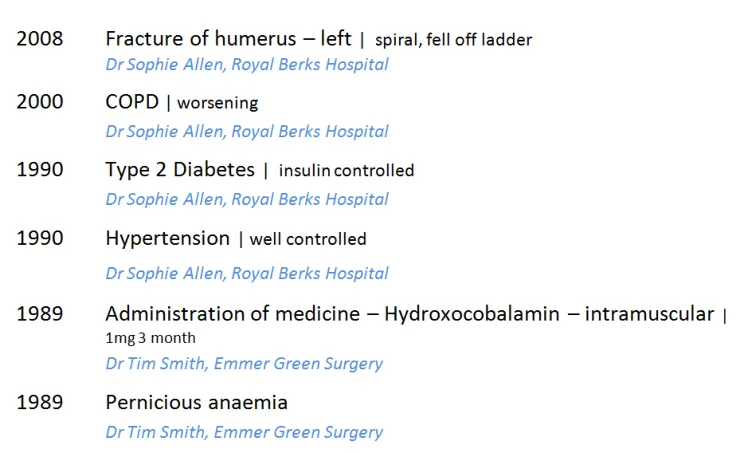The height and width of the screenshot is (453, 740).
Task: Follow Dr Sophie Allen link under Type 2 Diabetes
Action: (x=247, y=198)
